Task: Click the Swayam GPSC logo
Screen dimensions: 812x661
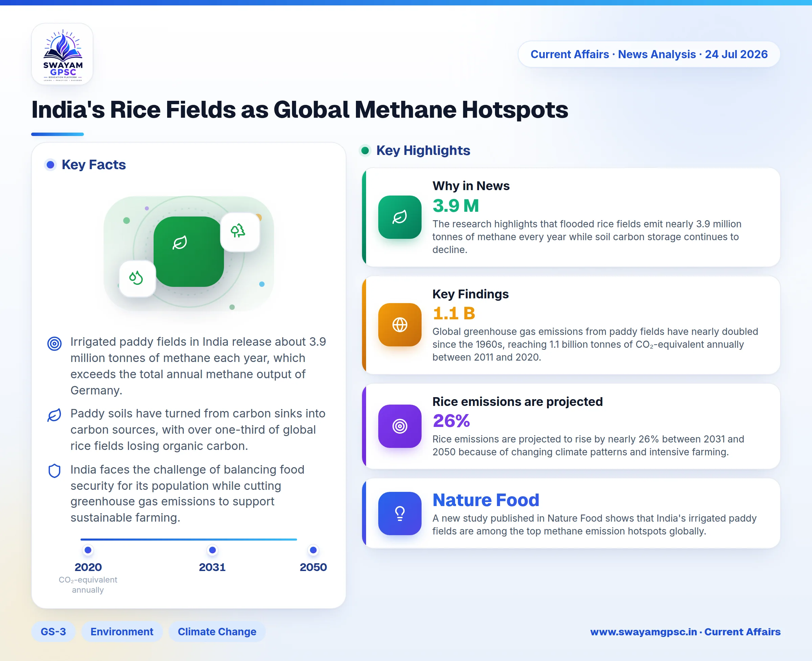Action: click(x=63, y=54)
